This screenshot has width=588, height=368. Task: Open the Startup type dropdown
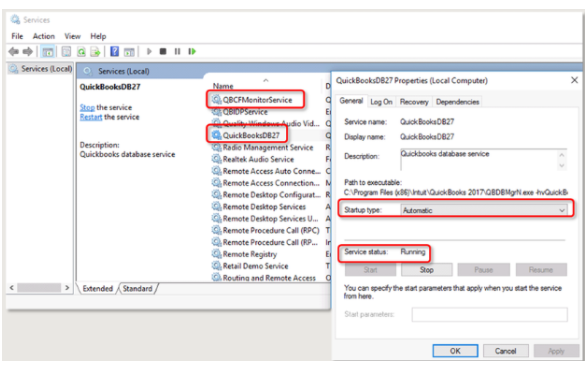coord(484,210)
